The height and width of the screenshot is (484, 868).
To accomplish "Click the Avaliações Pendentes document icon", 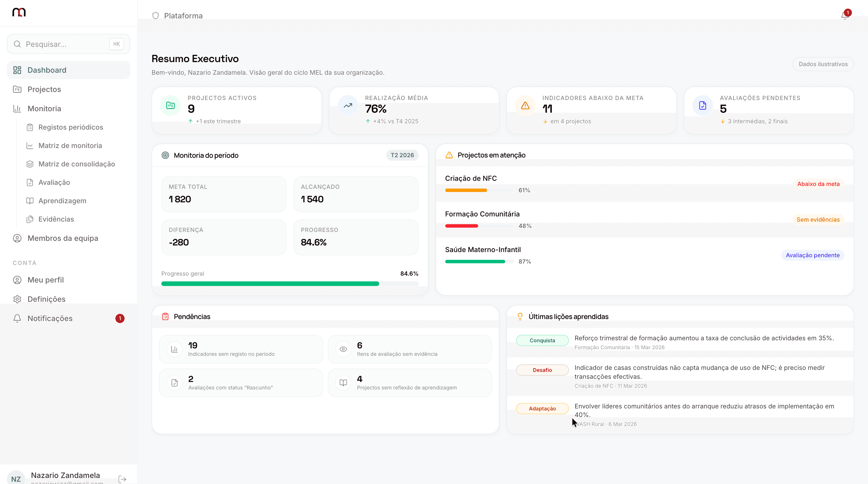I will tap(703, 105).
